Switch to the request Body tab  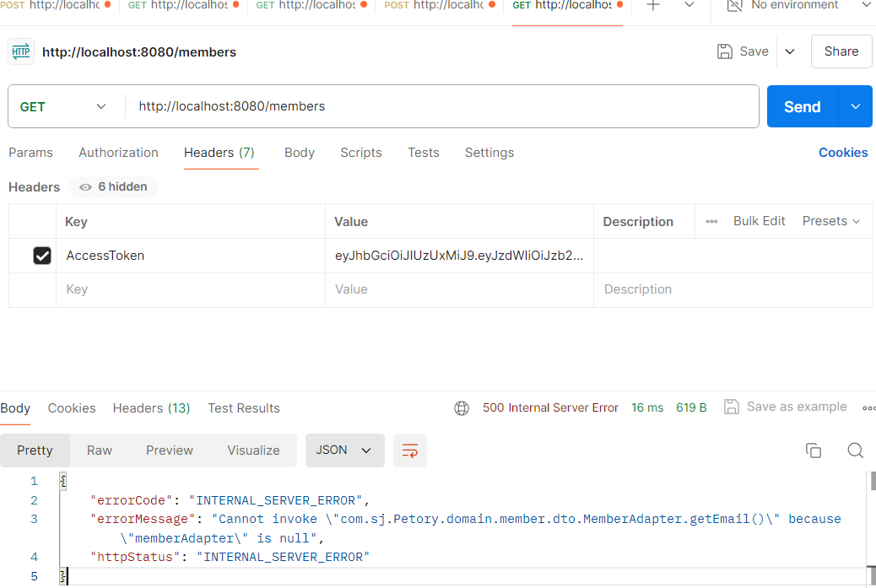click(300, 153)
